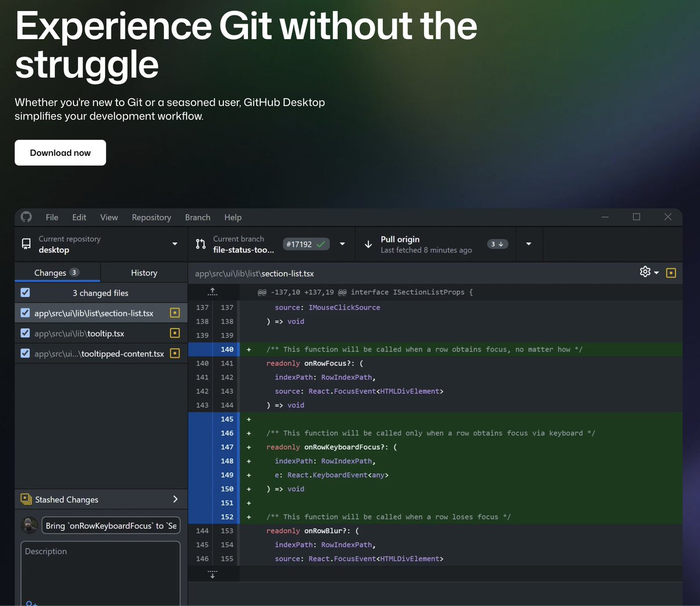
Task: Toggle the all changed files checkbox
Action: tap(25, 293)
